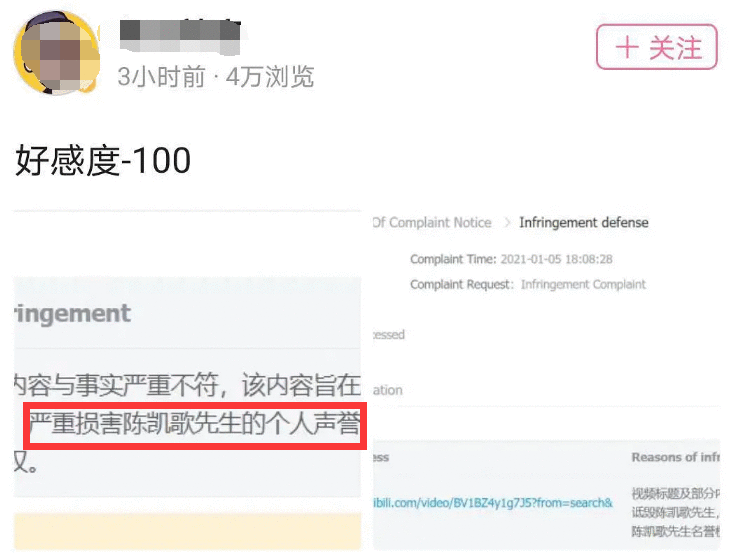Click the breadcrumb chevron before Infringement defense
This screenshot has width=745, height=559.
(x=506, y=222)
